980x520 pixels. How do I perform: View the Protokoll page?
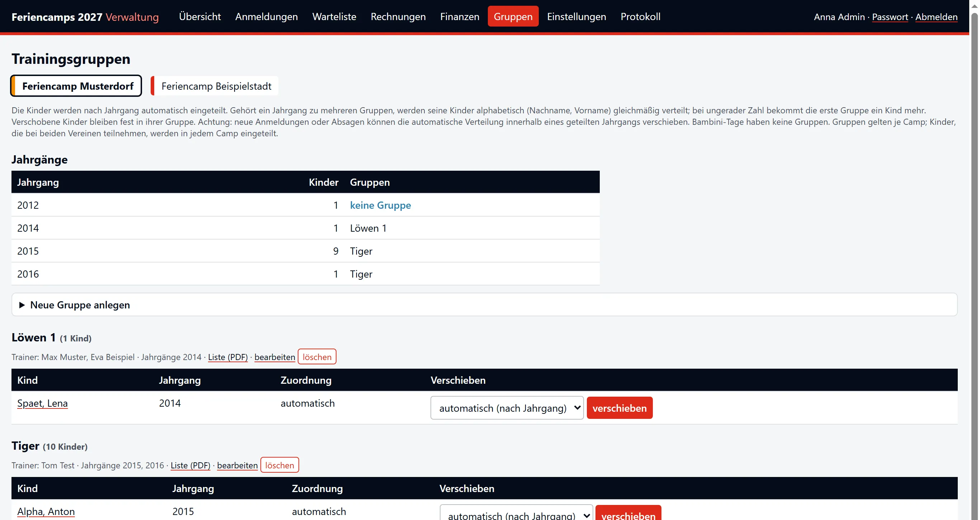(640, 17)
